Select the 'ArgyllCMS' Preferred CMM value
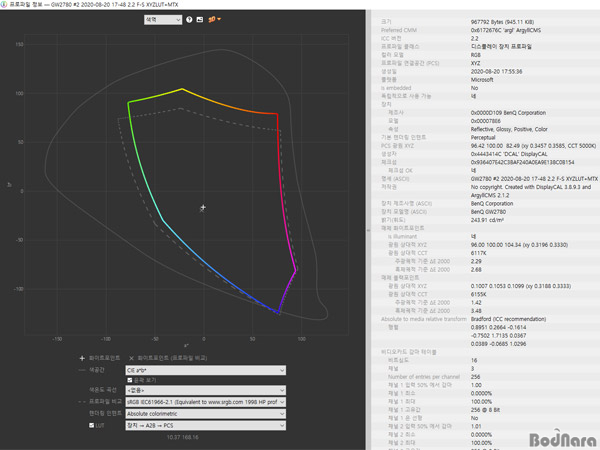 505,30
